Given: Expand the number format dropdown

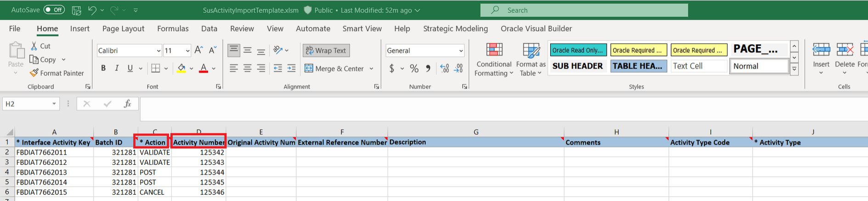Looking at the screenshot, I should click(461, 50).
